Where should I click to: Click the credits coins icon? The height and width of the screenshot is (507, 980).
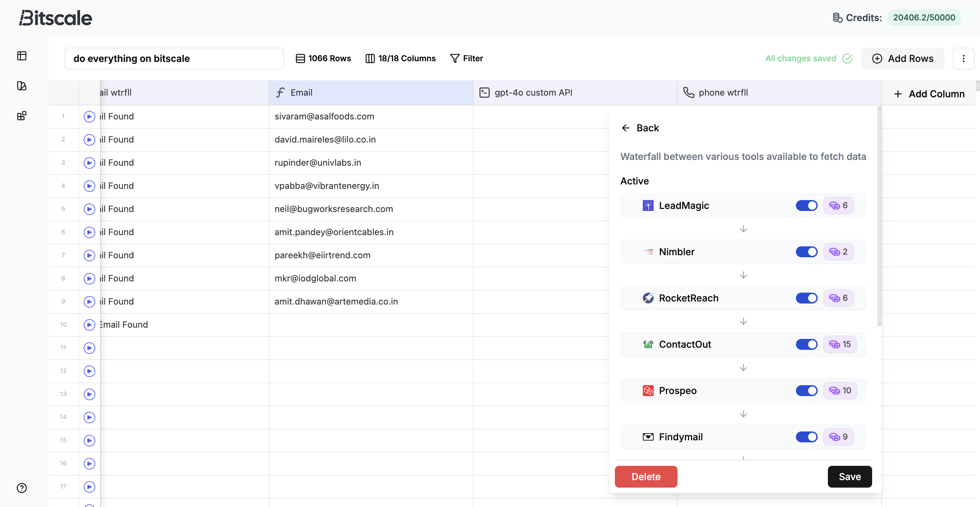click(837, 17)
